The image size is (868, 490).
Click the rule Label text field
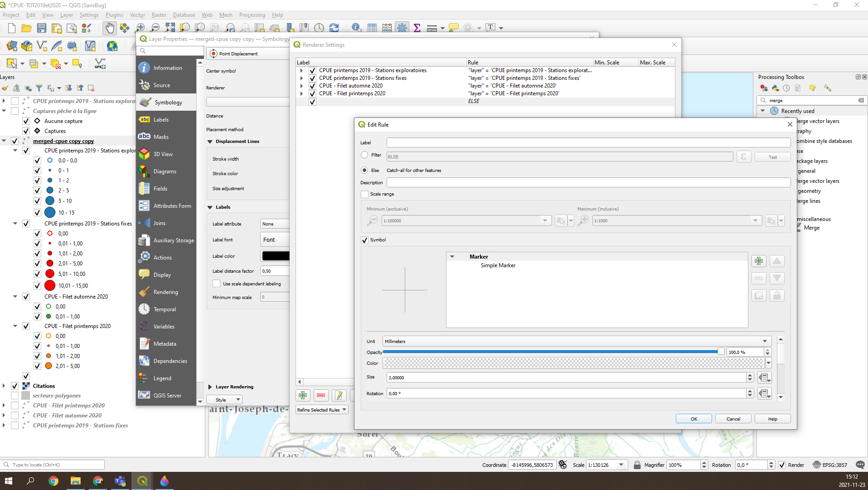pos(588,142)
